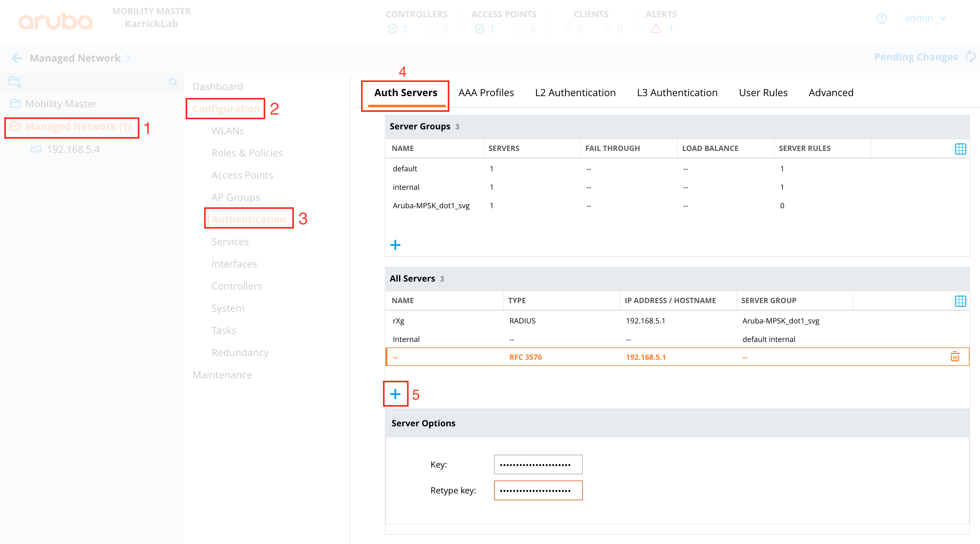Screen dimensions: 980x544
Task: Open the admin user dropdown
Action: 924,18
